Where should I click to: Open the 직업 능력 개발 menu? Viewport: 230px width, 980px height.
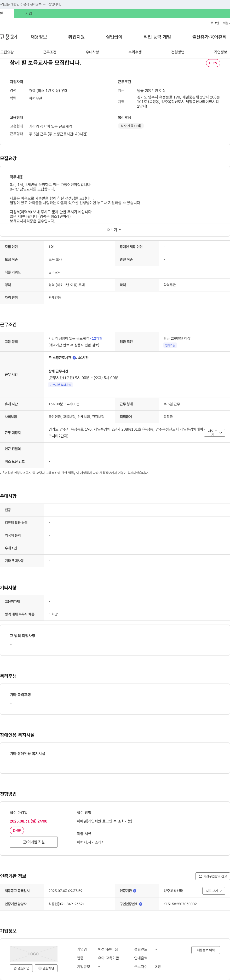click(157, 37)
